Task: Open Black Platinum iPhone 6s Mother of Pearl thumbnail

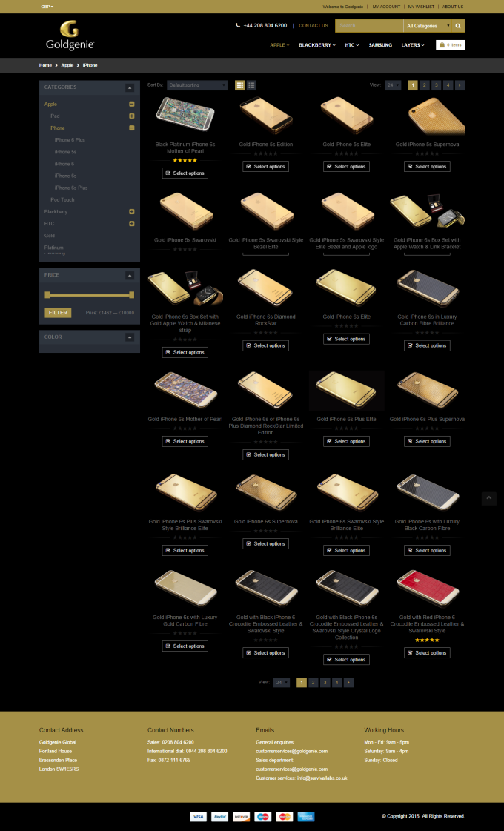Action: tap(185, 114)
